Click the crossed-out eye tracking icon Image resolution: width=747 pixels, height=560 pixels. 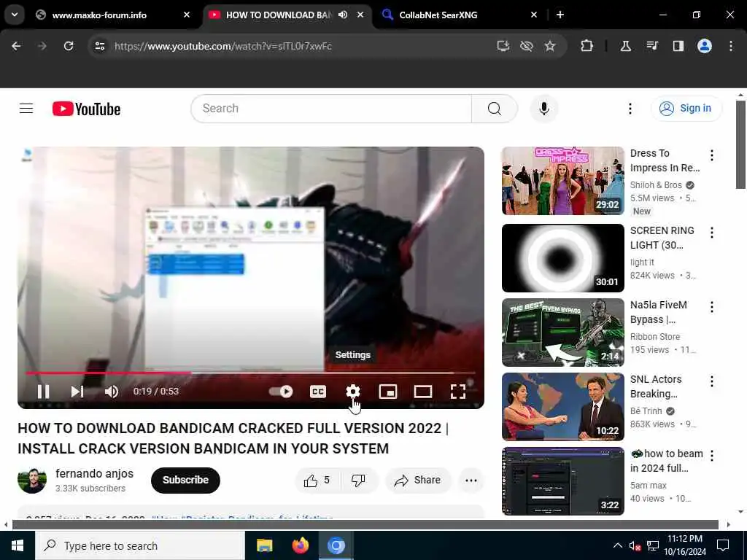click(527, 46)
